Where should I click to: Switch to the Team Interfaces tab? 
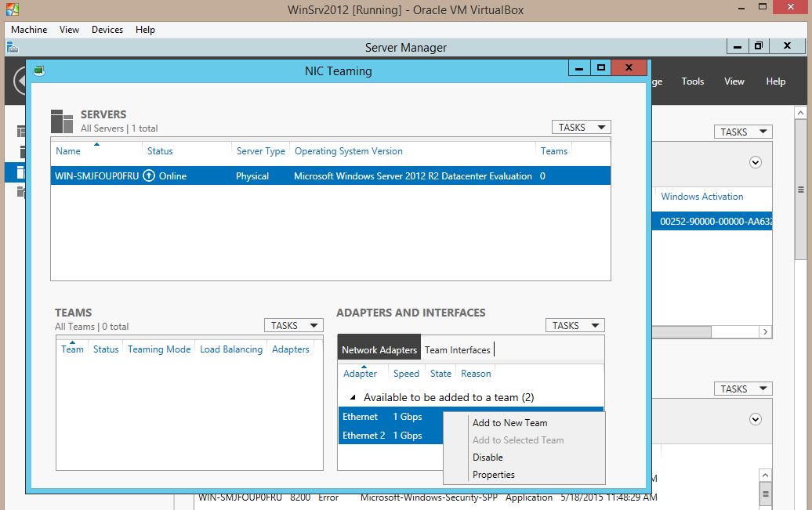coord(457,350)
